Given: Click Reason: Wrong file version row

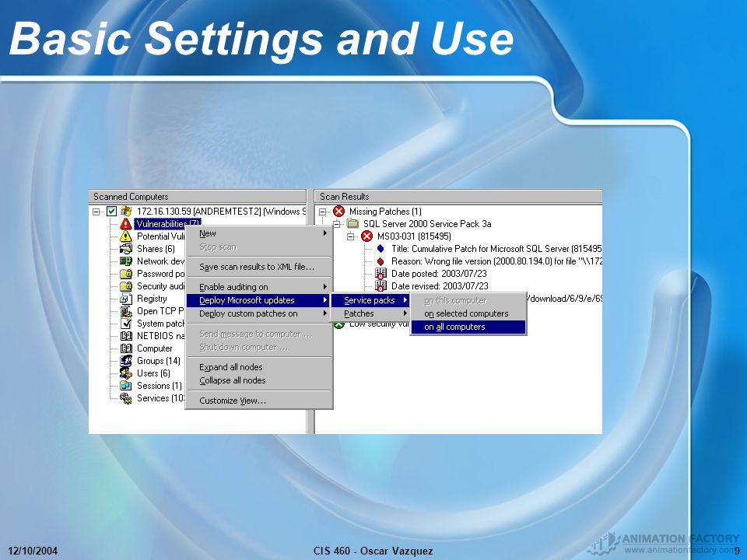Looking at the screenshot, I should point(496,261).
